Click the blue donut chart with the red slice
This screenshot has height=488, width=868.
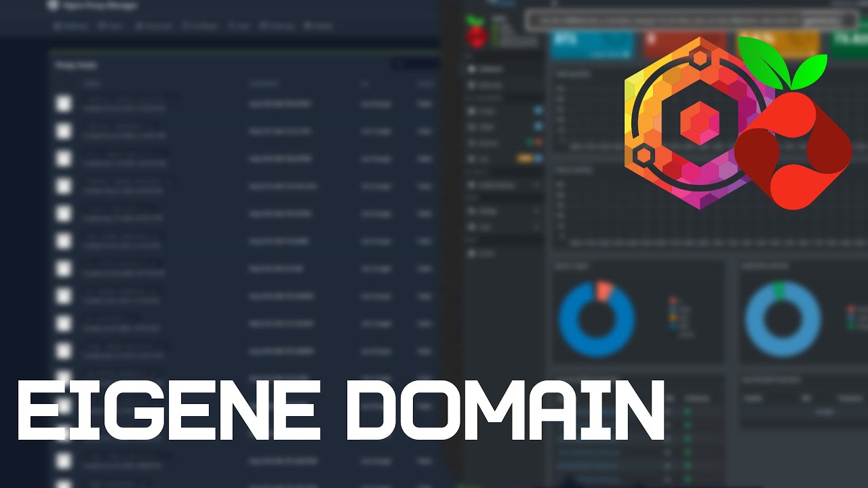pyautogui.click(x=597, y=319)
